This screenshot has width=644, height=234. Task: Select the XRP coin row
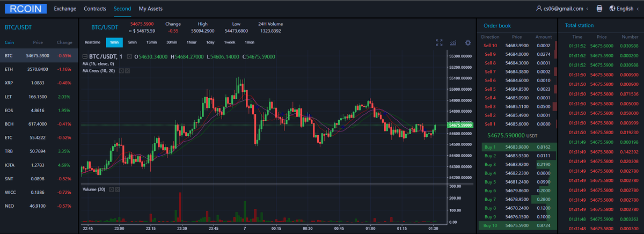(39, 83)
